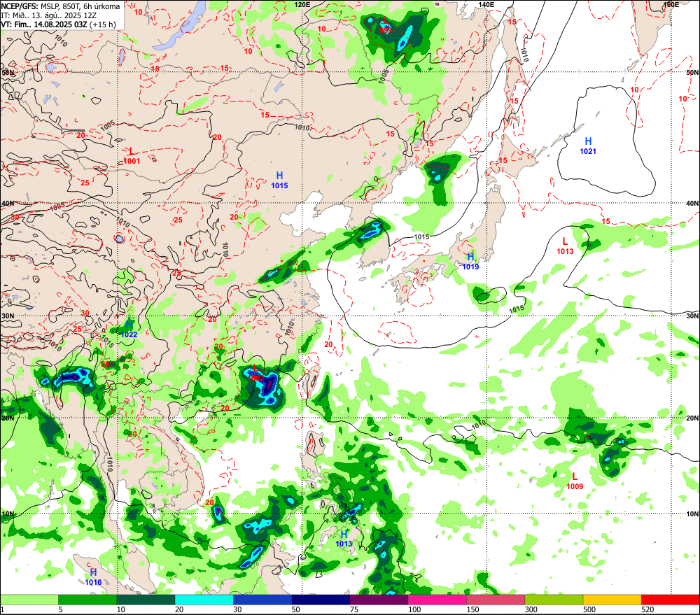Click the H 1013 high near Philippines
700x615 pixels.
[x=344, y=539]
